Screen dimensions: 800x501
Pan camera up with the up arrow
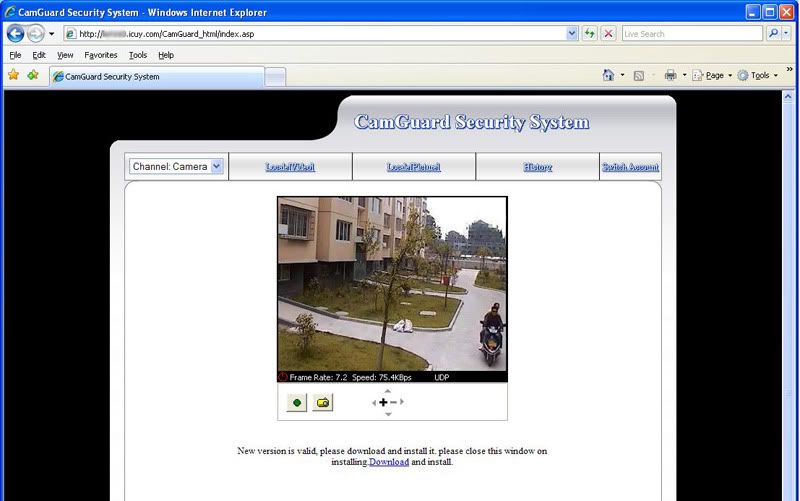point(388,391)
